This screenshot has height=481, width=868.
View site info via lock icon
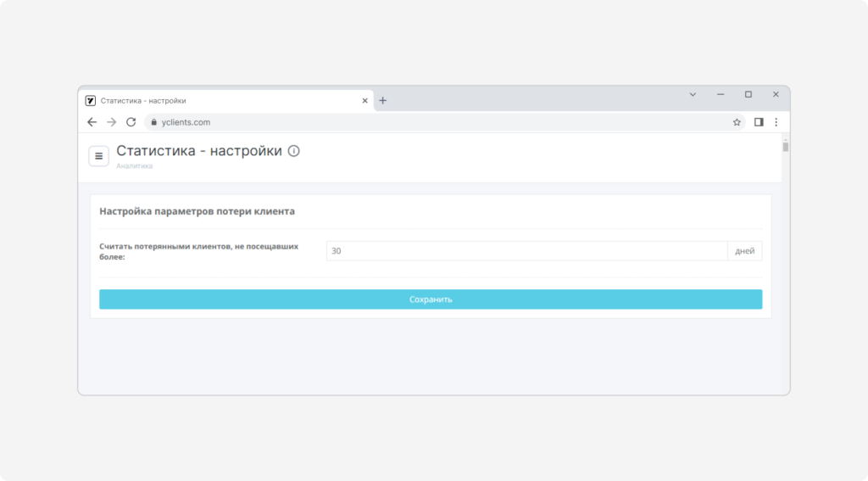pyautogui.click(x=154, y=122)
